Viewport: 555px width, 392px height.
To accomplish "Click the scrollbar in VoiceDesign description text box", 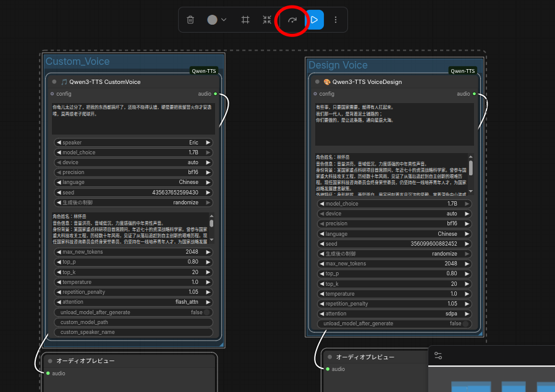I will pos(470,168).
